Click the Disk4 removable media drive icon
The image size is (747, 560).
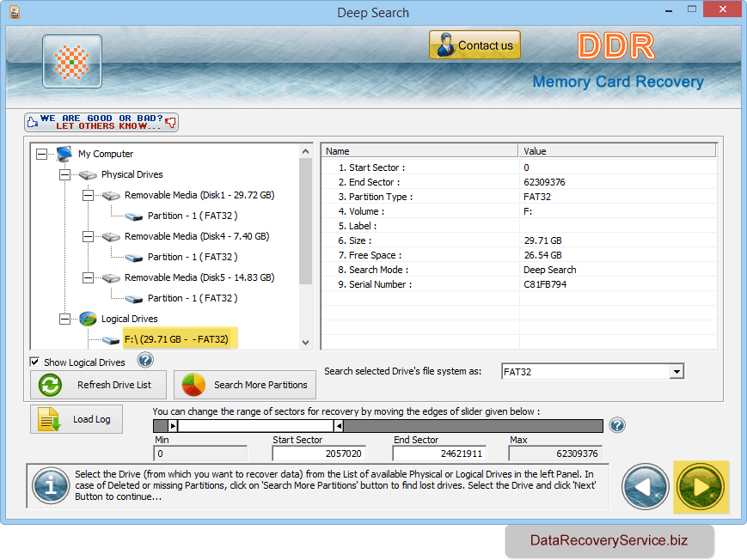tap(111, 237)
